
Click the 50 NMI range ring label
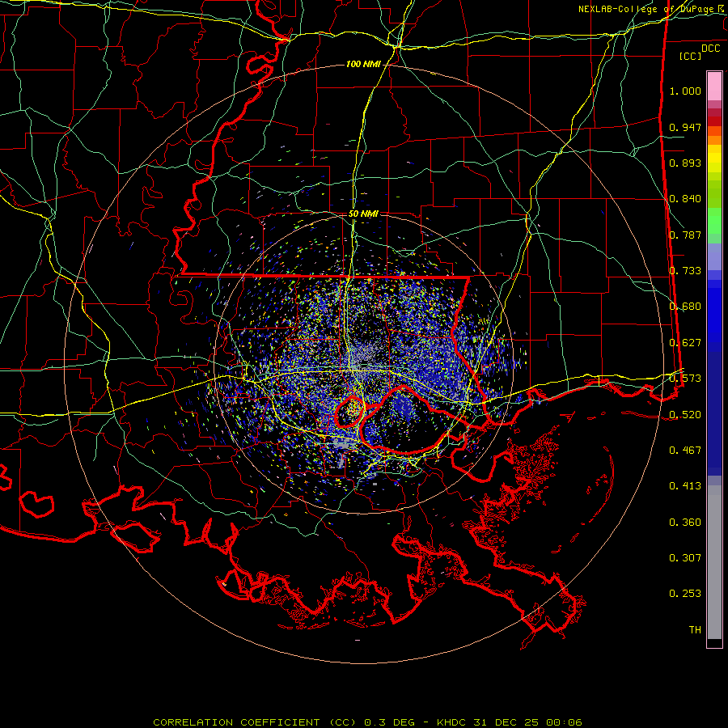point(363,214)
